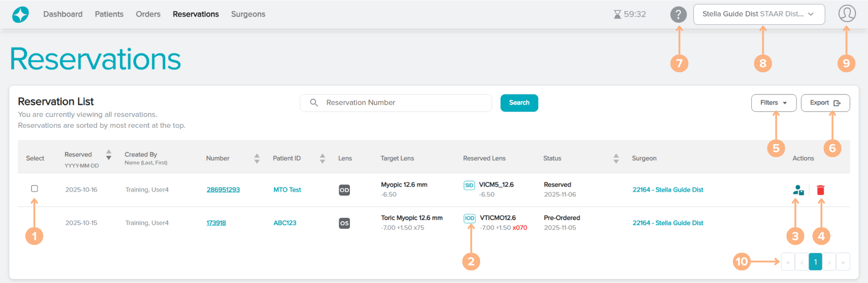Open Stella Guide Dist account dropdown
Viewport: 868px width, 283px height.
click(759, 14)
